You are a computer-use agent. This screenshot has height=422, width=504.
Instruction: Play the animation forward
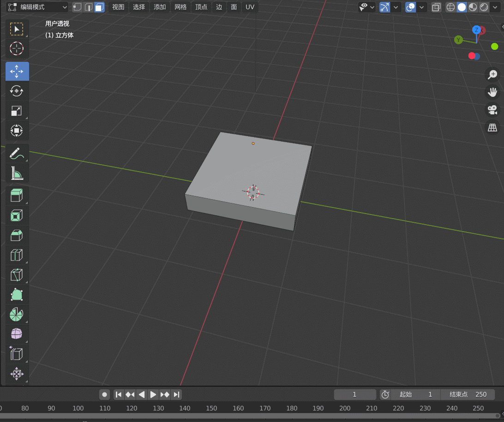153,394
